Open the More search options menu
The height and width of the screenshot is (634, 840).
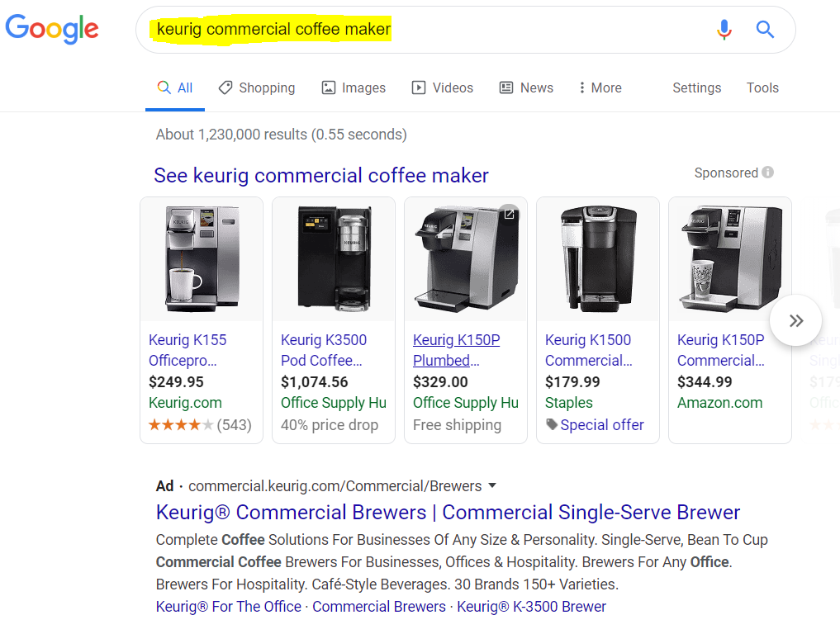(600, 88)
